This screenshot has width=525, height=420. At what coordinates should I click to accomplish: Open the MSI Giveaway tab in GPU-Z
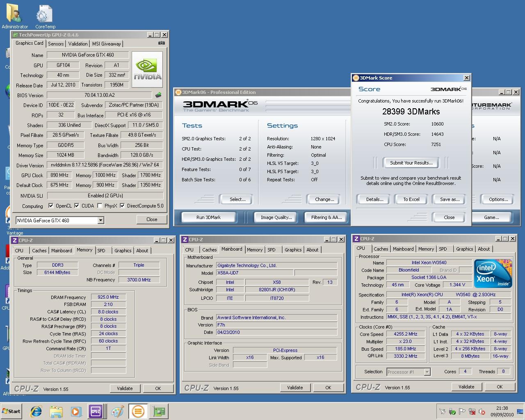[107, 44]
